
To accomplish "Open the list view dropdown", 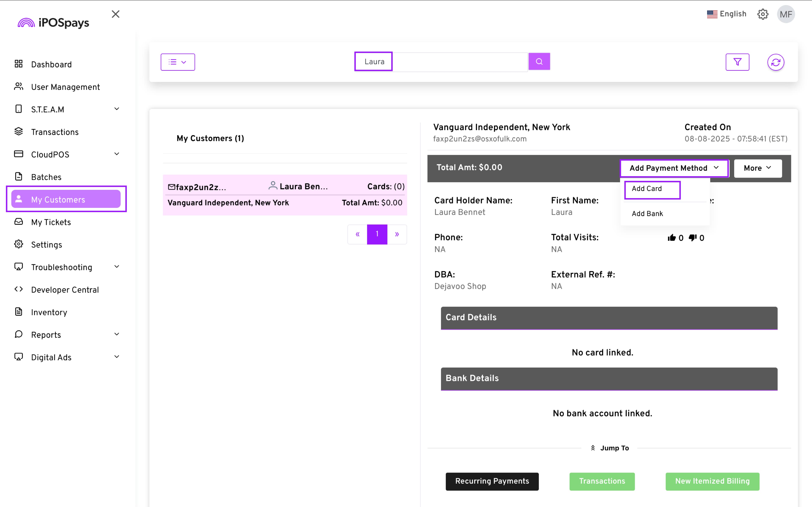I will [x=177, y=62].
